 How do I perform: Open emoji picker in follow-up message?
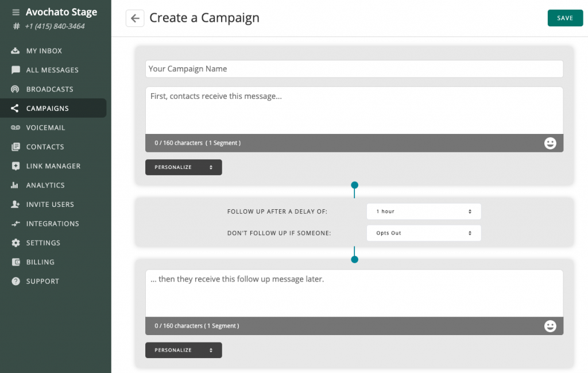(x=550, y=326)
